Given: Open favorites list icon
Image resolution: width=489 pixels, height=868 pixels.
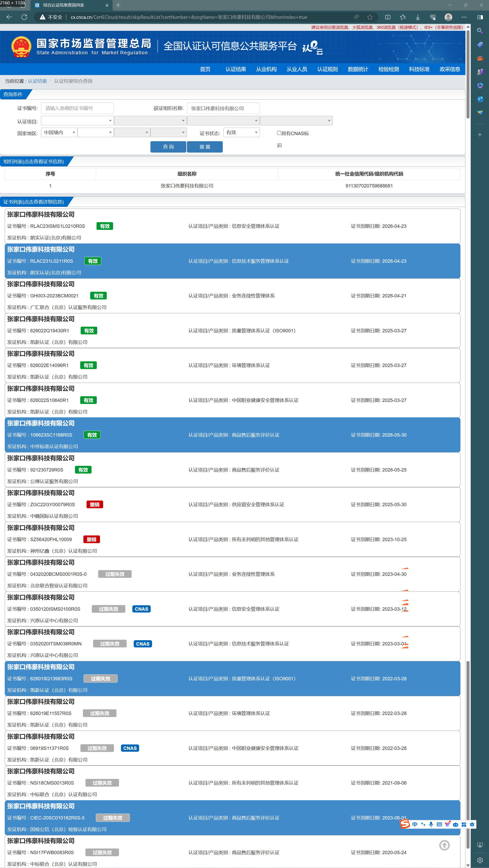Looking at the screenshot, I should pos(403,17).
